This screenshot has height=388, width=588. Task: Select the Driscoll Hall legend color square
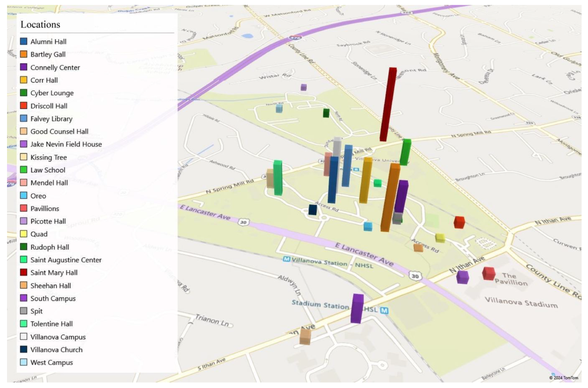coord(24,106)
